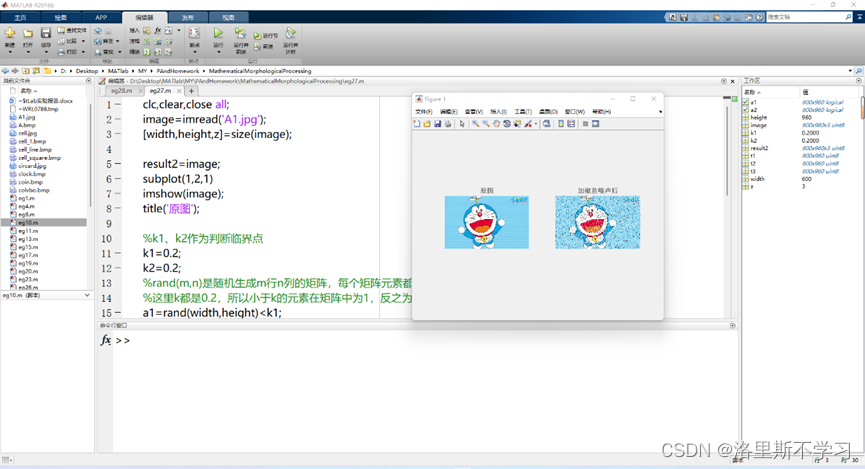This screenshot has width=865, height=469.
Task: Click the New Figure icon in Figure 1
Action: (417, 124)
